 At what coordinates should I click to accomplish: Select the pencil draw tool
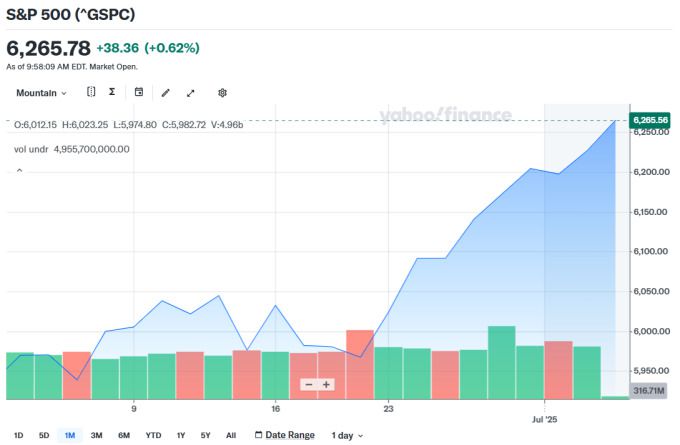coord(165,93)
